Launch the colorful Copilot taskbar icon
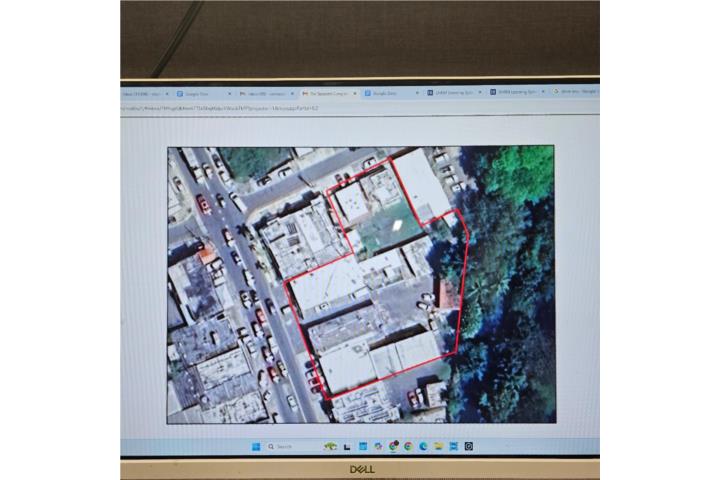 click(378, 446)
